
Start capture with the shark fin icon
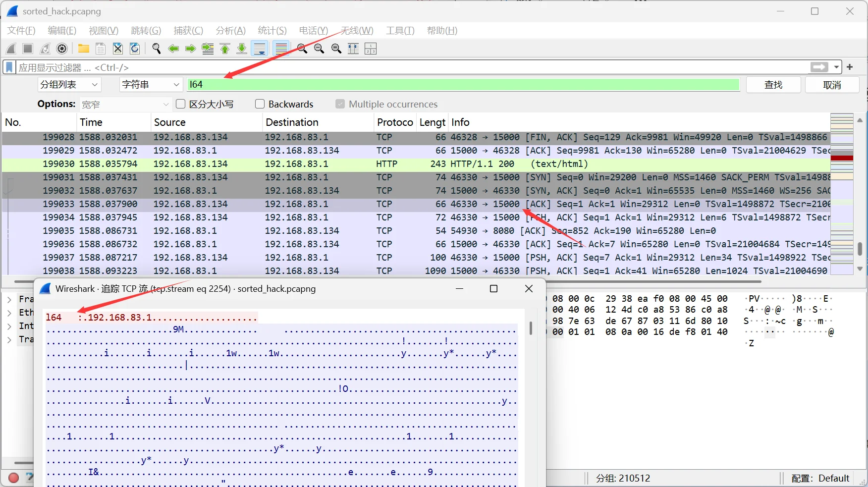[11, 49]
